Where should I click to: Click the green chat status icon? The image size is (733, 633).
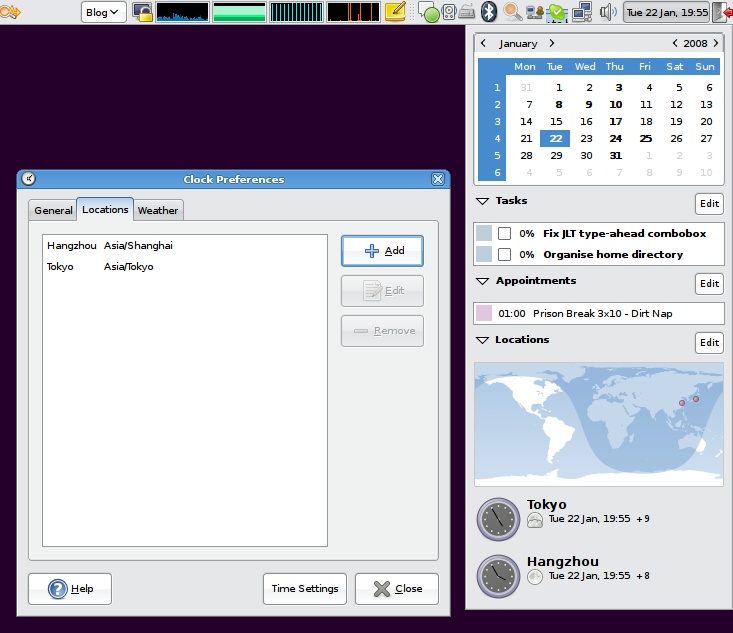[x=428, y=12]
